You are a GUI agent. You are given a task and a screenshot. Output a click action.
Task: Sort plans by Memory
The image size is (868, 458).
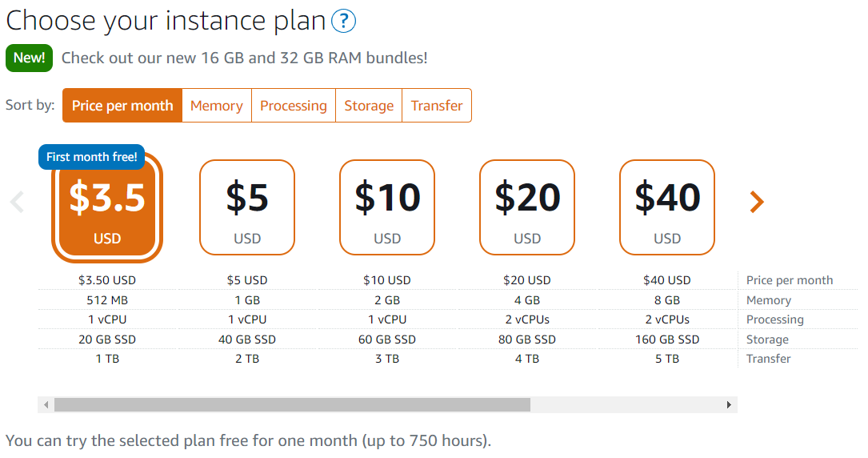coord(216,106)
